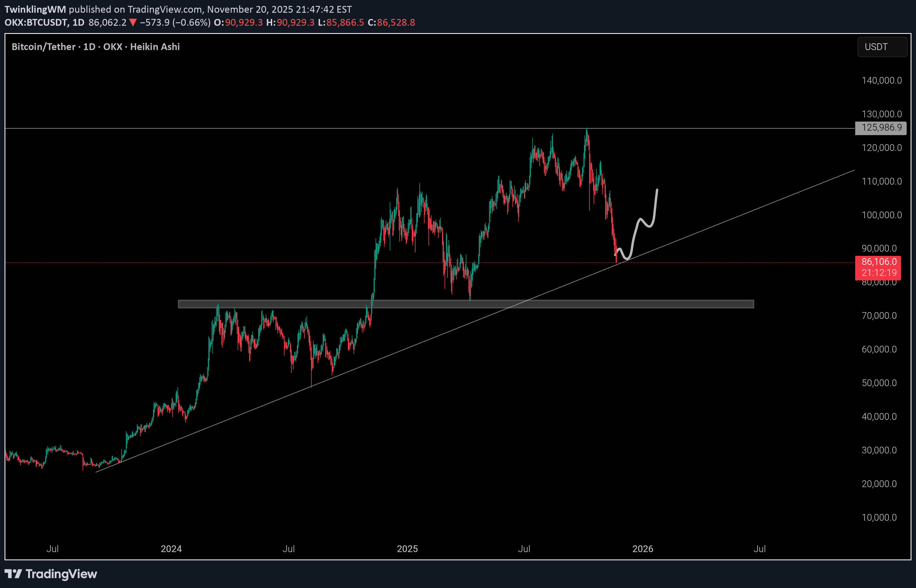Click the TwinklingWM author name

tap(35, 9)
